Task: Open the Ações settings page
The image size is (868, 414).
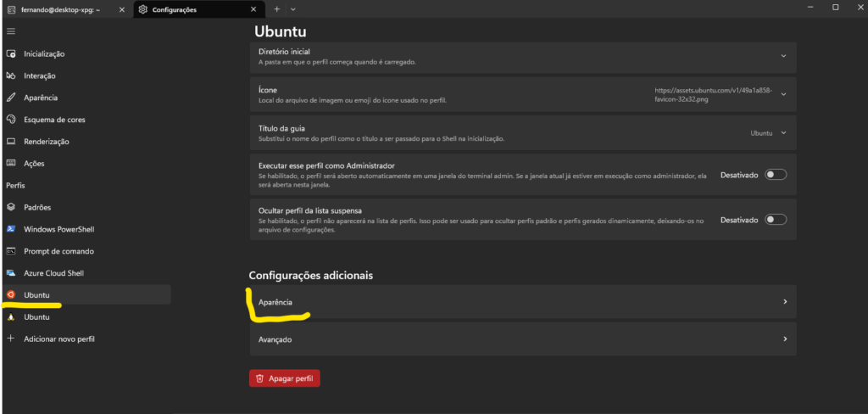Action: tap(86, 164)
